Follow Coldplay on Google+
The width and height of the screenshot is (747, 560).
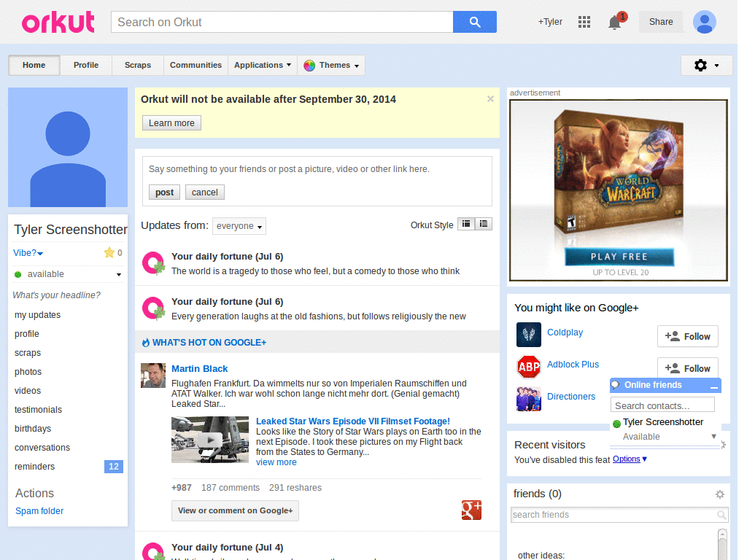687,337
